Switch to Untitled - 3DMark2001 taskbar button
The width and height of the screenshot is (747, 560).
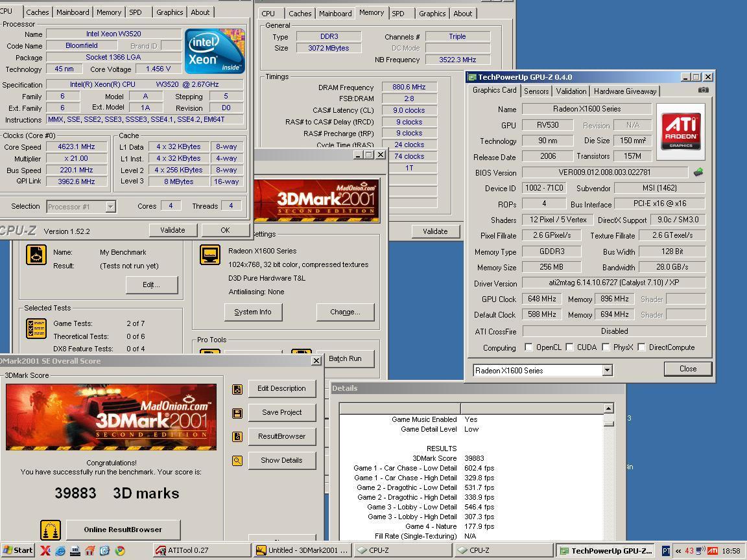302,550
